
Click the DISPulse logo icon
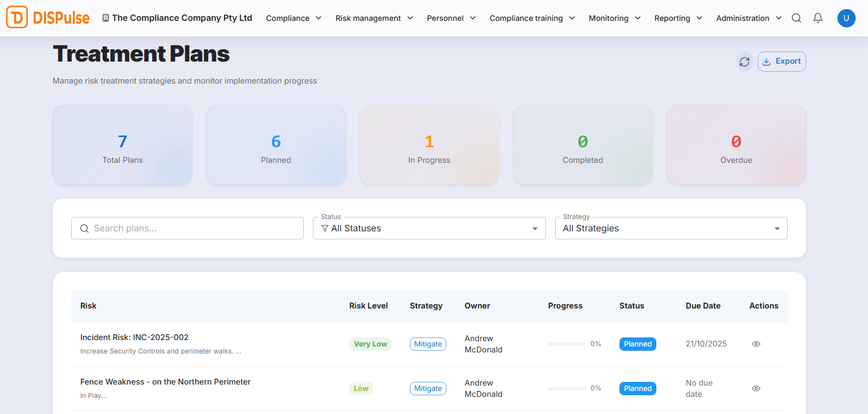point(17,18)
